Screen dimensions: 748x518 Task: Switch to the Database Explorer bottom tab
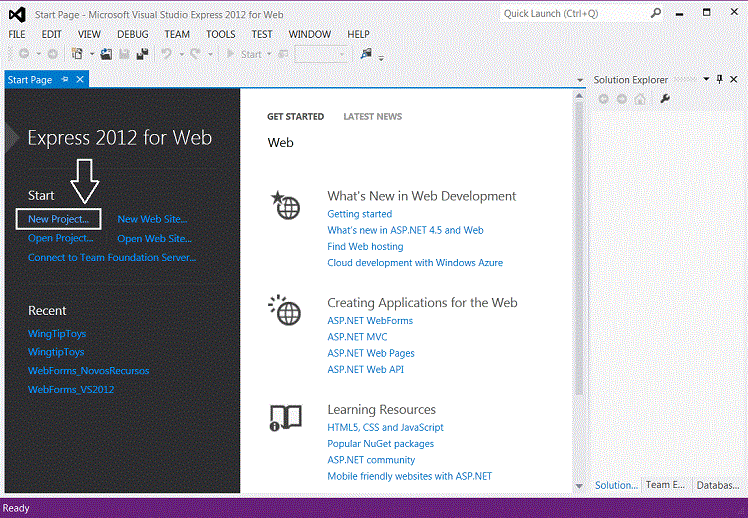pos(718,485)
